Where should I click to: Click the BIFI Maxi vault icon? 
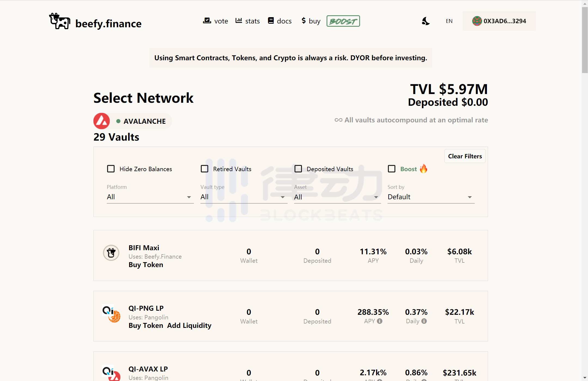[x=111, y=253]
